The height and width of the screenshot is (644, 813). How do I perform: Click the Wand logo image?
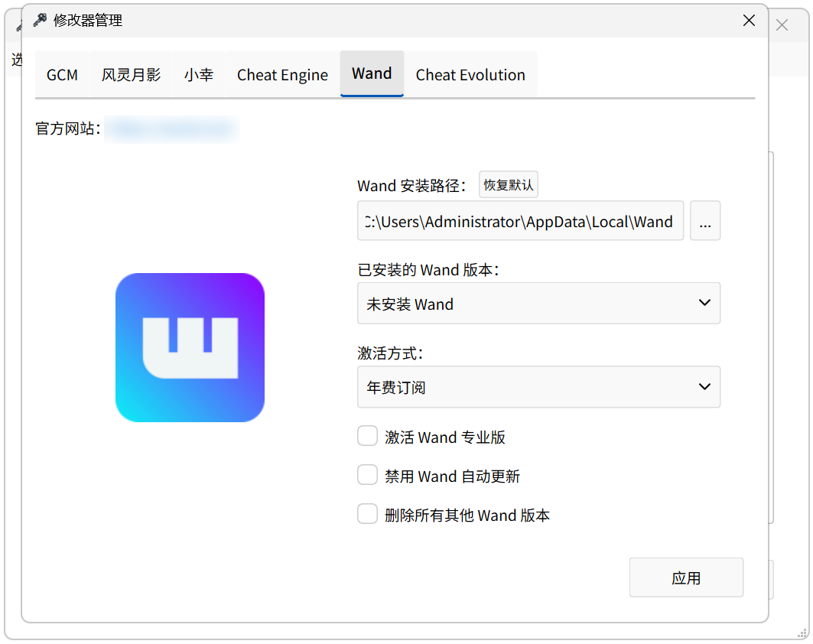tap(190, 347)
